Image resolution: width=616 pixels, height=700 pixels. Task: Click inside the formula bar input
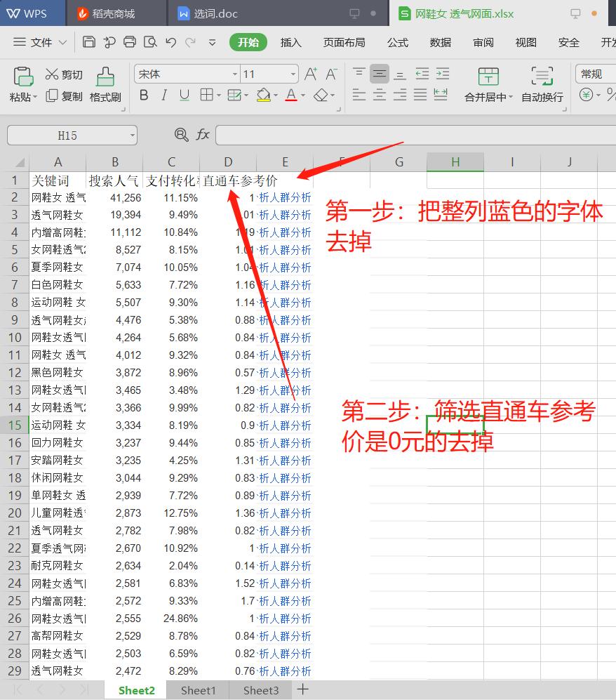pos(415,136)
